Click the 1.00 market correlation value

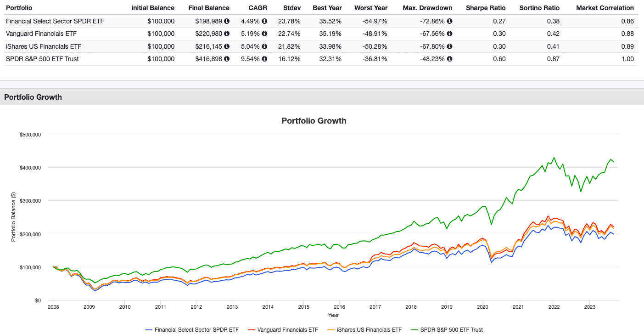(627, 59)
